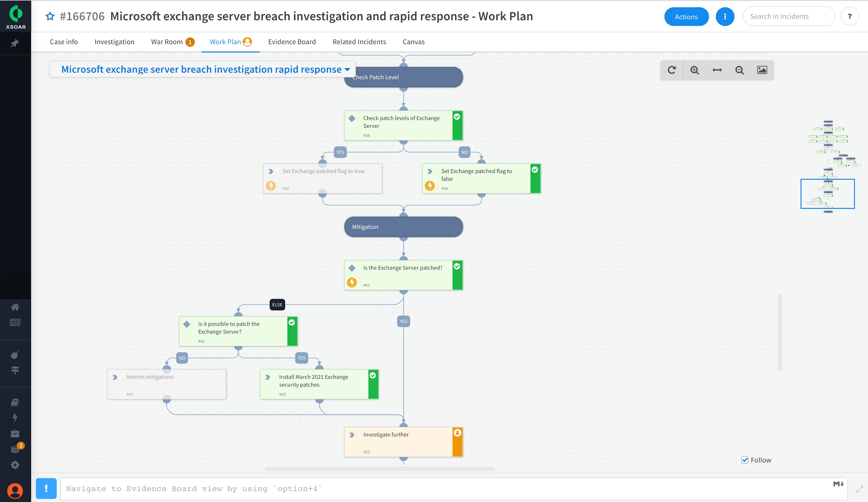Click the ELSE branch label
The width and height of the screenshot is (868, 502).
(x=277, y=305)
